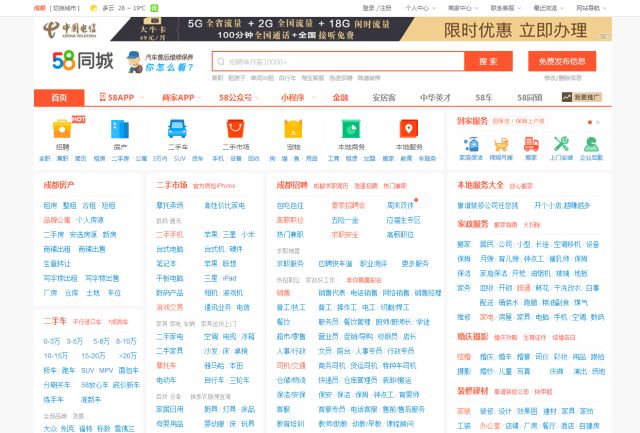Open the 宠物 yellow pet icon

pos(293,129)
